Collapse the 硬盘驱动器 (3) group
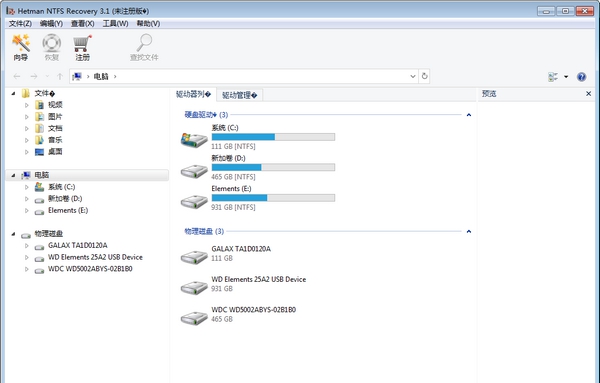This screenshot has height=383, width=600. click(x=469, y=115)
